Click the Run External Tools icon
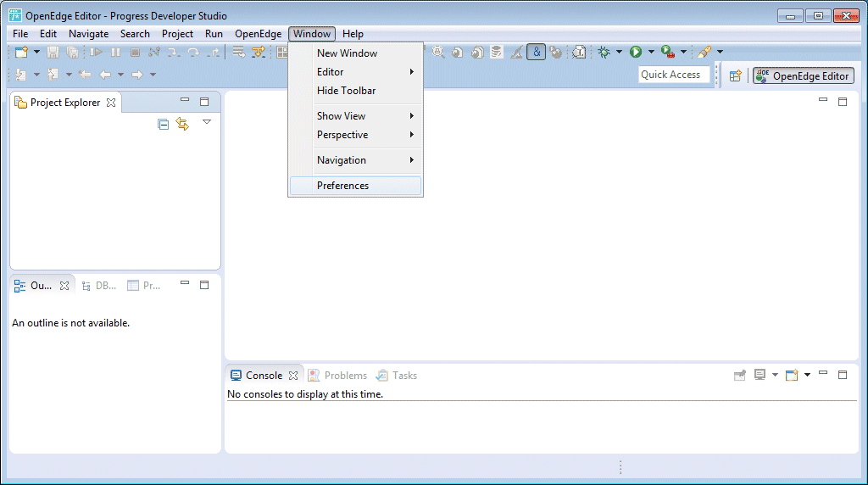Screen dimensions: 868x485 tap(668, 52)
